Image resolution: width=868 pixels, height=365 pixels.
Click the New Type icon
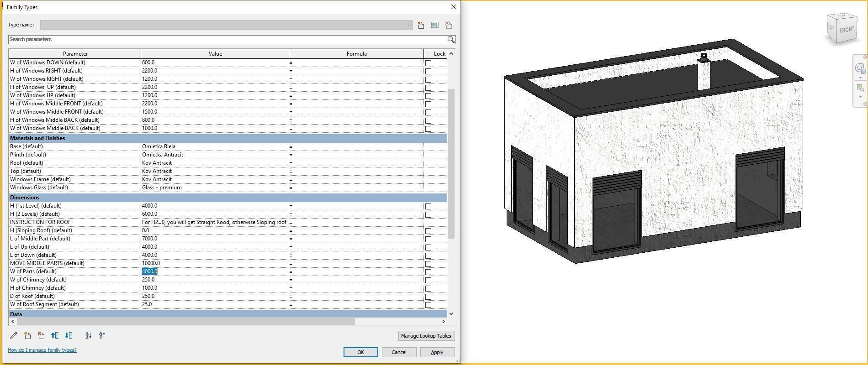[421, 25]
